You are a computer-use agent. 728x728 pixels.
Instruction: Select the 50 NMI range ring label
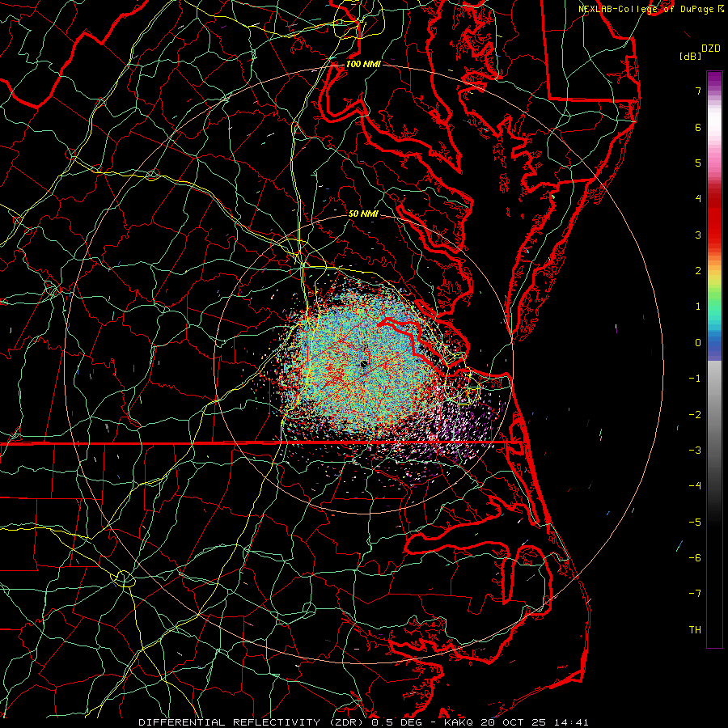363,214
